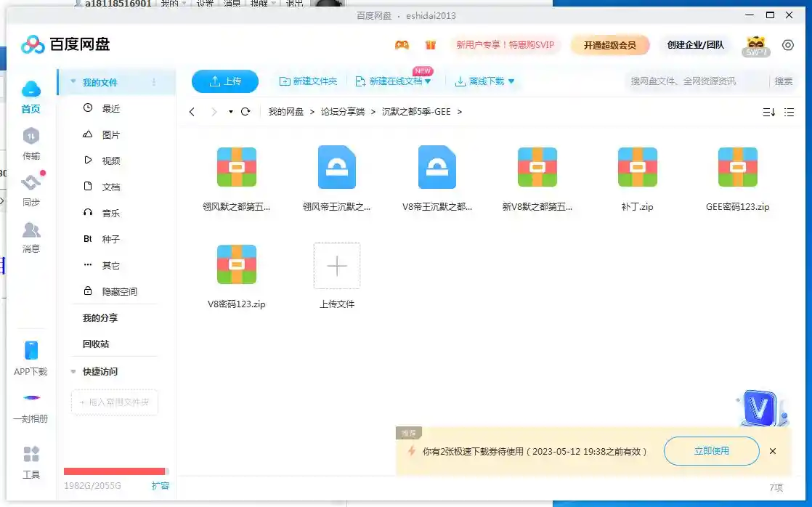Open the 同步 sync section
The height and width of the screenshot is (507, 812).
click(x=31, y=190)
